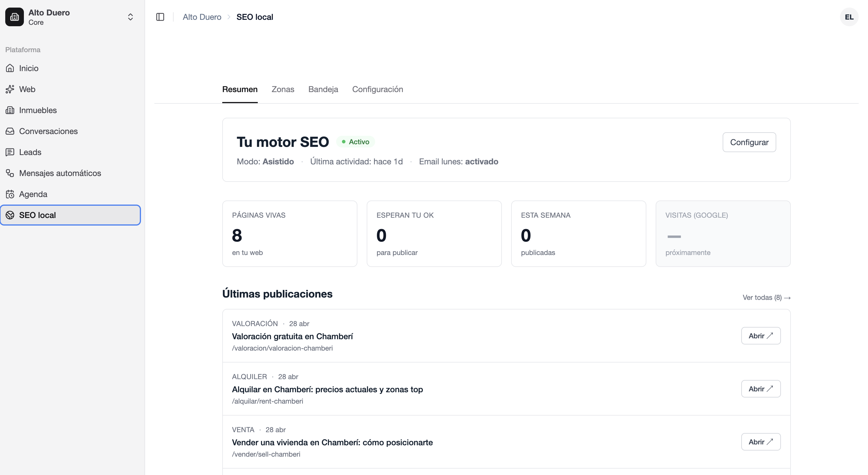This screenshot has width=868, height=475.
Task: Open Web sparkles icon in sidebar
Action: pyautogui.click(x=10, y=89)
